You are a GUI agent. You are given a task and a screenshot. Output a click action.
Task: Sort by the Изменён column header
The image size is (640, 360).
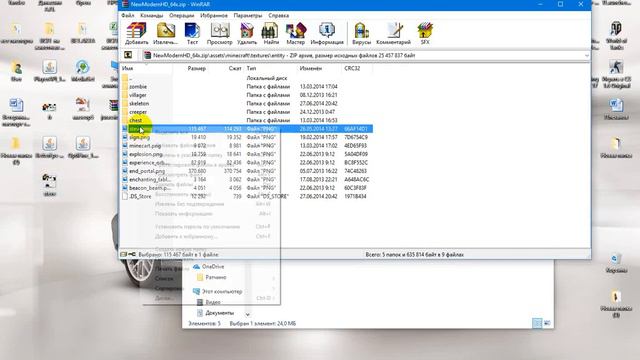[311, 69]
